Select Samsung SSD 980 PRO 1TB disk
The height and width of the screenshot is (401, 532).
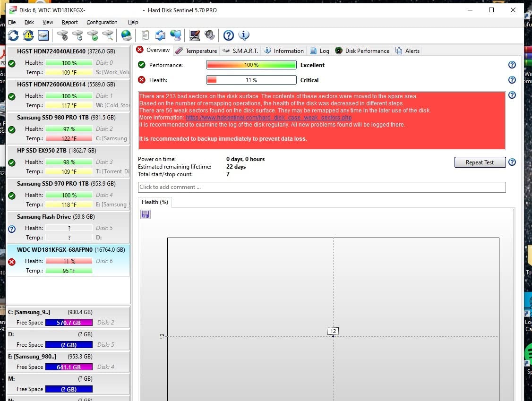[68, 128]
